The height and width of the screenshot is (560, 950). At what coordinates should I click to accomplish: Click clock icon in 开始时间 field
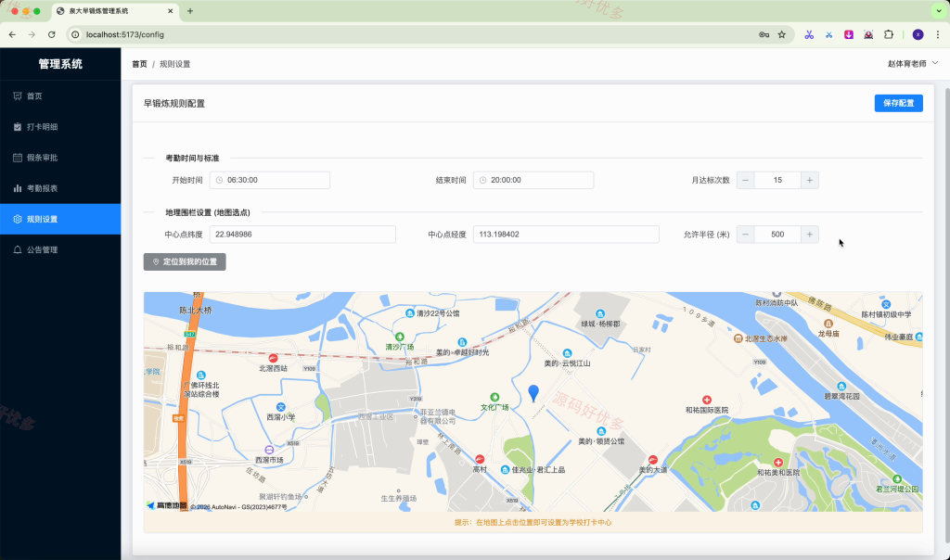(219, 181)
